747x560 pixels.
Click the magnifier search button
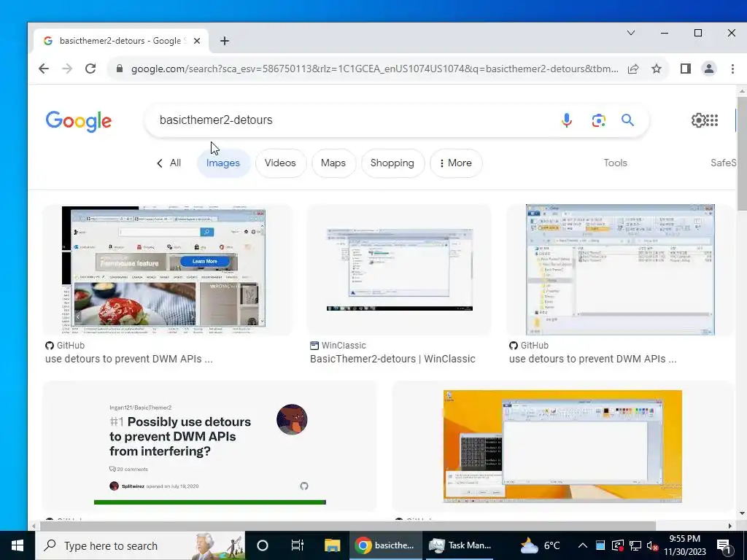[628, 120]
